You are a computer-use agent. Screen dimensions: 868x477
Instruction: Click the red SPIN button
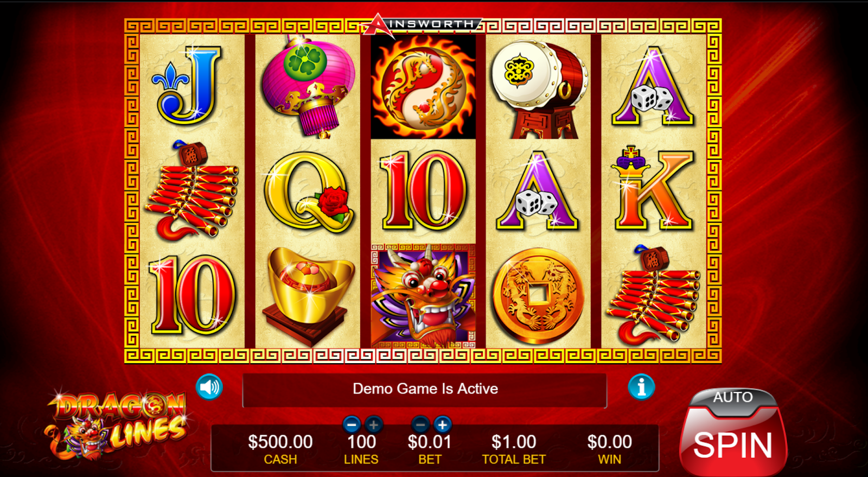(733, 444)
